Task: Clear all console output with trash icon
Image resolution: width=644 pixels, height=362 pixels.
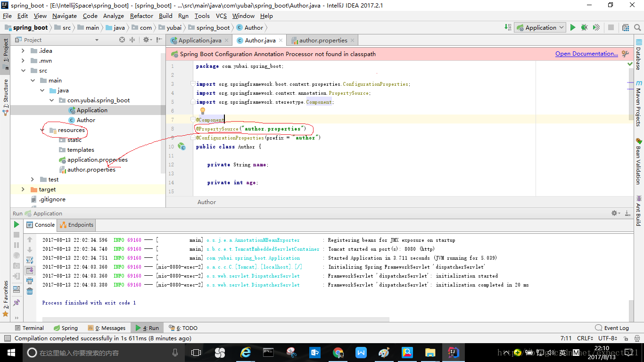Action: coord(30,291)
